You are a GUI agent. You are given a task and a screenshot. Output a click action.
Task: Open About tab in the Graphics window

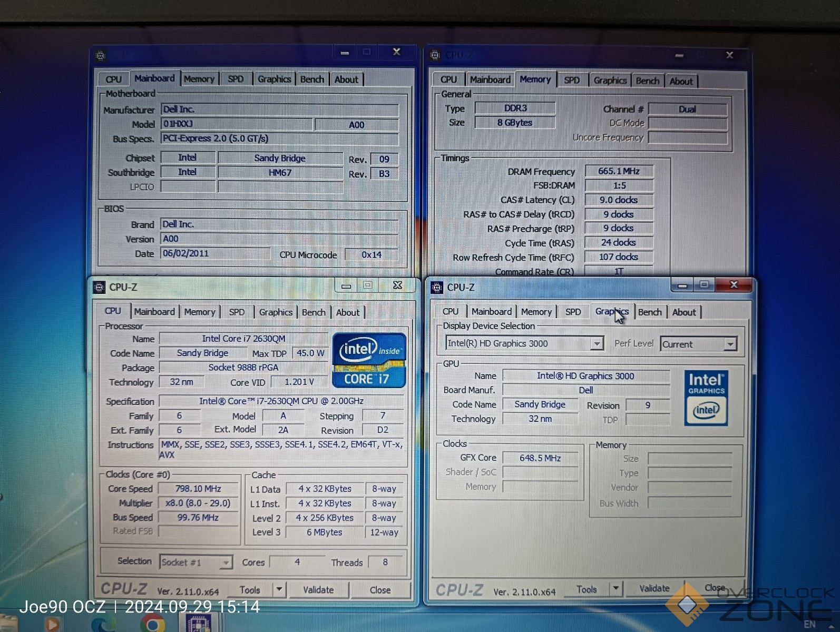[684, 312]
